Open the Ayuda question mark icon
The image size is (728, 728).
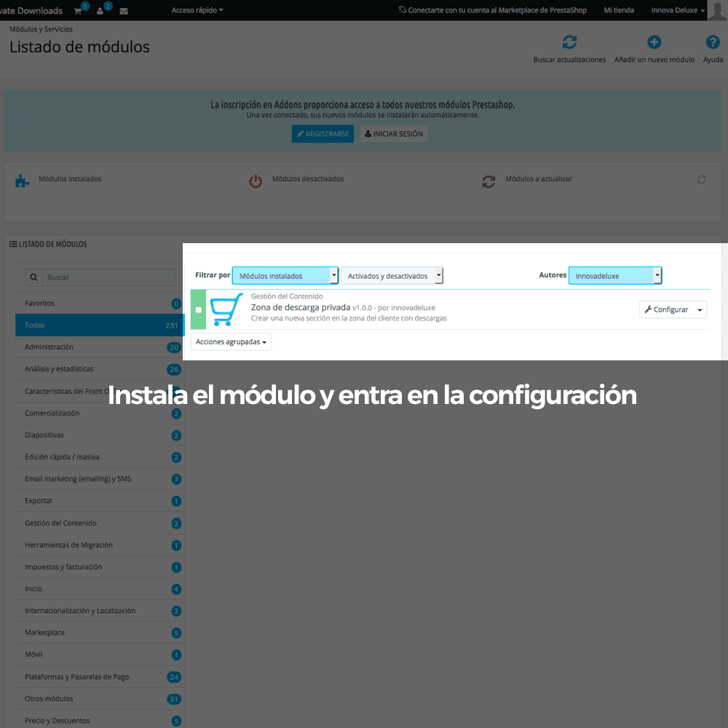713,42
